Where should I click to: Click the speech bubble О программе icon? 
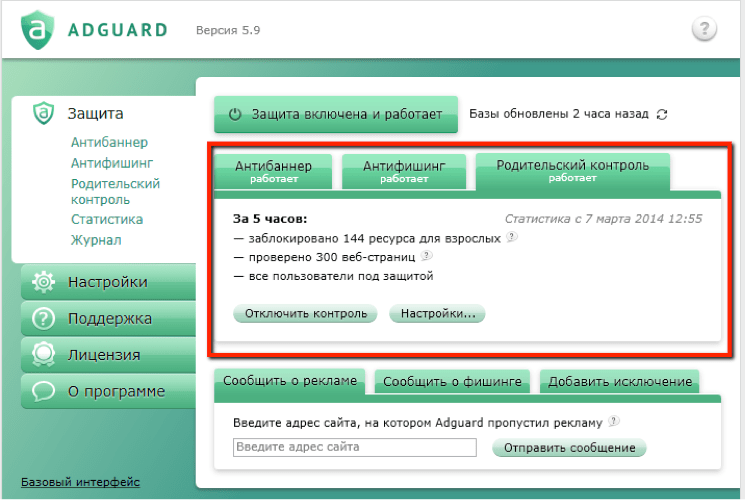[43, 391]
